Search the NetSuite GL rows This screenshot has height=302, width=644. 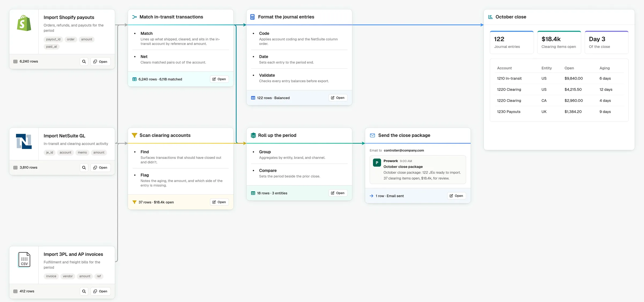[84, 167]
